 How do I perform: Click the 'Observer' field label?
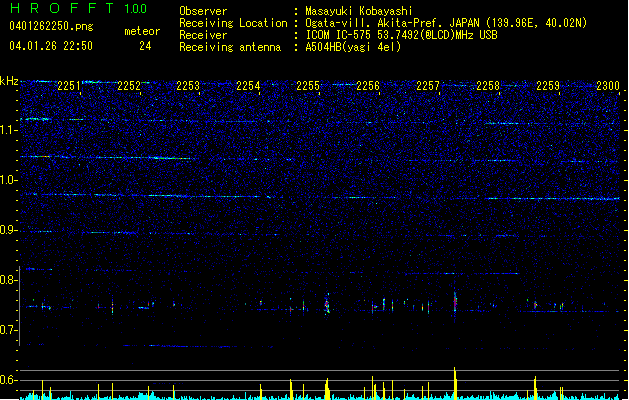pyautogui.click(x=203, y=11)
